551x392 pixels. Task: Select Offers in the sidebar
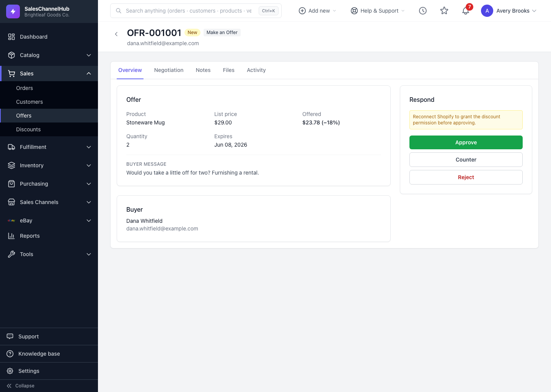click(x=49, y=116)
